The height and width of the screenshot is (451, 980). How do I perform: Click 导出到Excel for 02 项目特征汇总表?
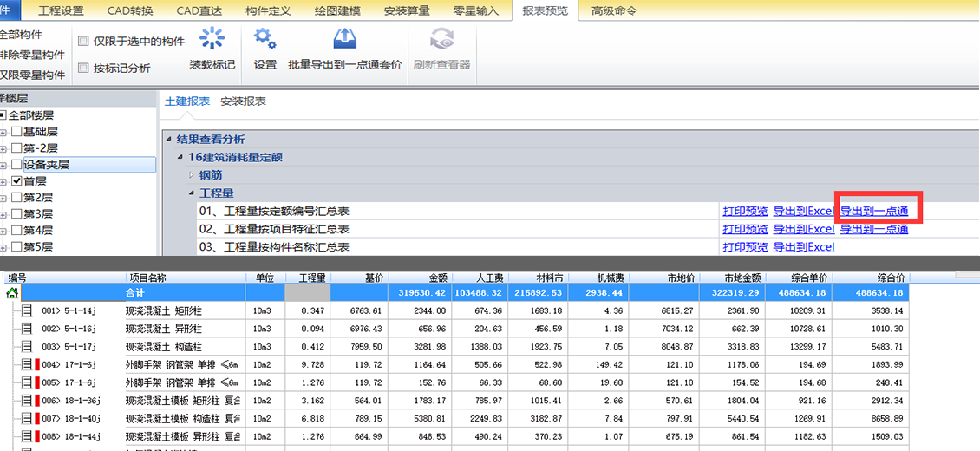[x=804, y=229]
